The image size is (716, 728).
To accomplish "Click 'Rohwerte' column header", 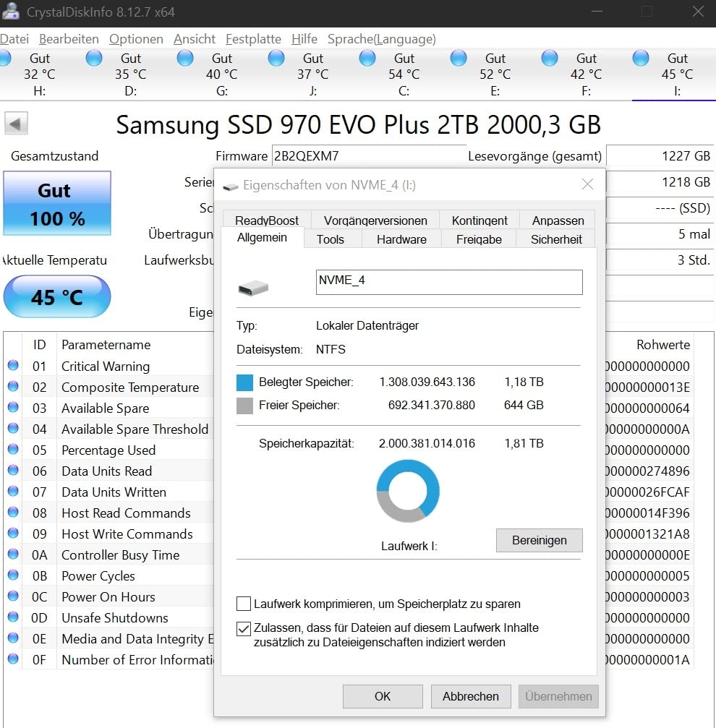I will pos(663,345).
